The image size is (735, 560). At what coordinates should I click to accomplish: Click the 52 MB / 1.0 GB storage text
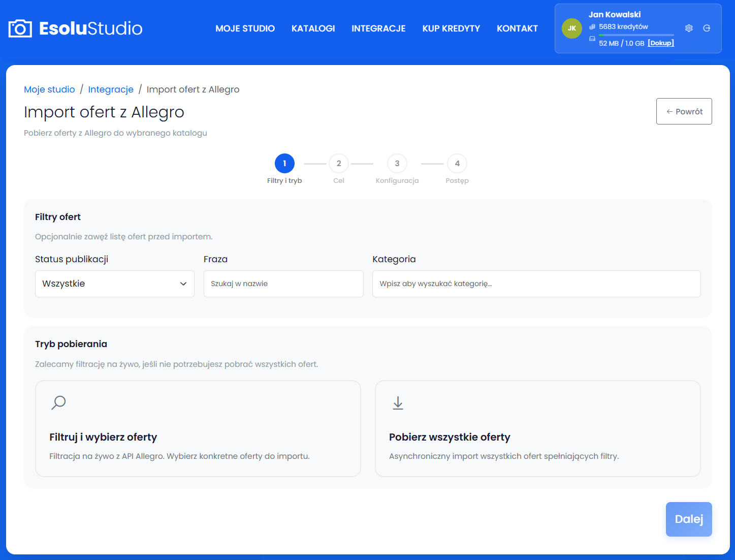[621, 43]
